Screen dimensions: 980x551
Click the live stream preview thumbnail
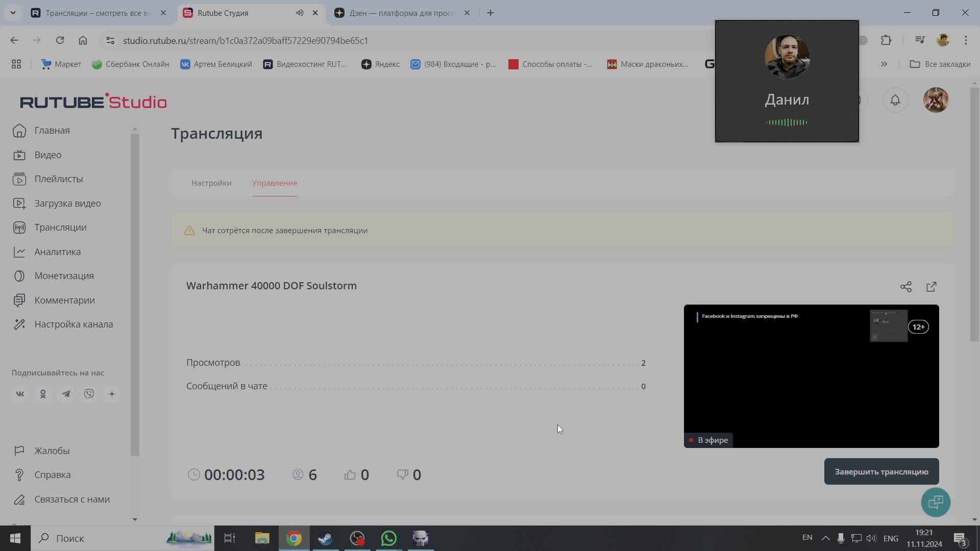[811, 377]
